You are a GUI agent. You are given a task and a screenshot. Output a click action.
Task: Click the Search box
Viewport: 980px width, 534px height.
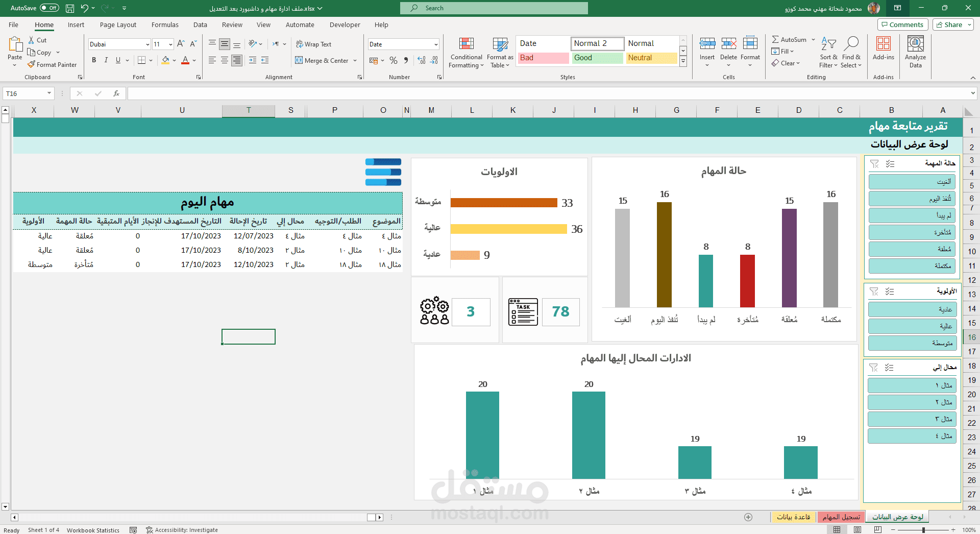click(x=494, y=8)
